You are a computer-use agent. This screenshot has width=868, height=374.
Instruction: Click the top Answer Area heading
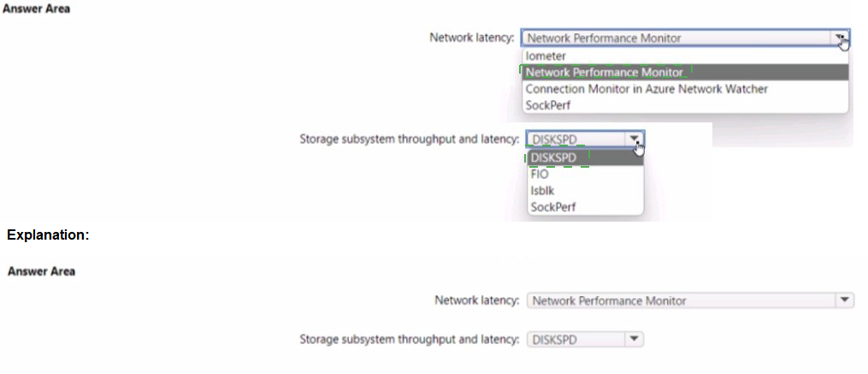pyautogui.click(x=38, y=9)
